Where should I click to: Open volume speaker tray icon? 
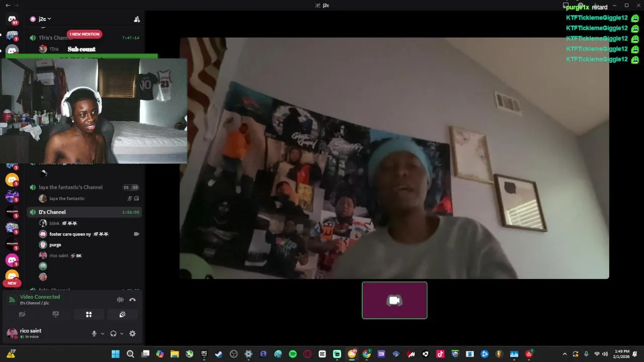(605, 354)
